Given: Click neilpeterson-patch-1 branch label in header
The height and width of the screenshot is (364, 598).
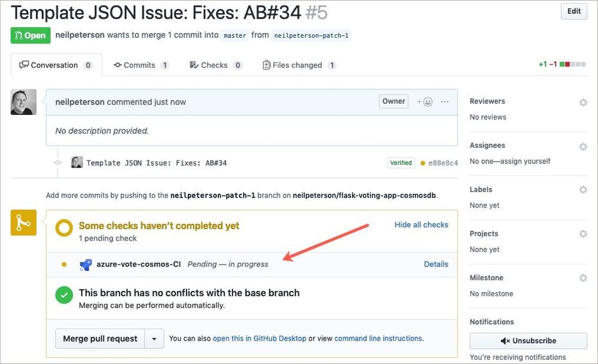Looking at the screenshot, I should [311, 35].
